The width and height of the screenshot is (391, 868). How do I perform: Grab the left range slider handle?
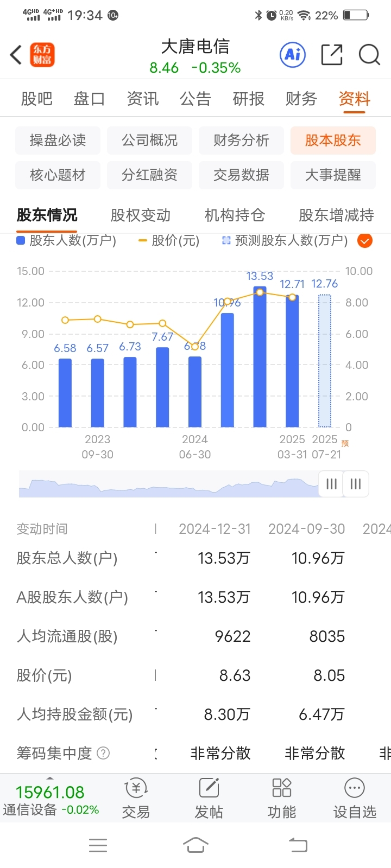pyautogui.click(x=331, y=484)
